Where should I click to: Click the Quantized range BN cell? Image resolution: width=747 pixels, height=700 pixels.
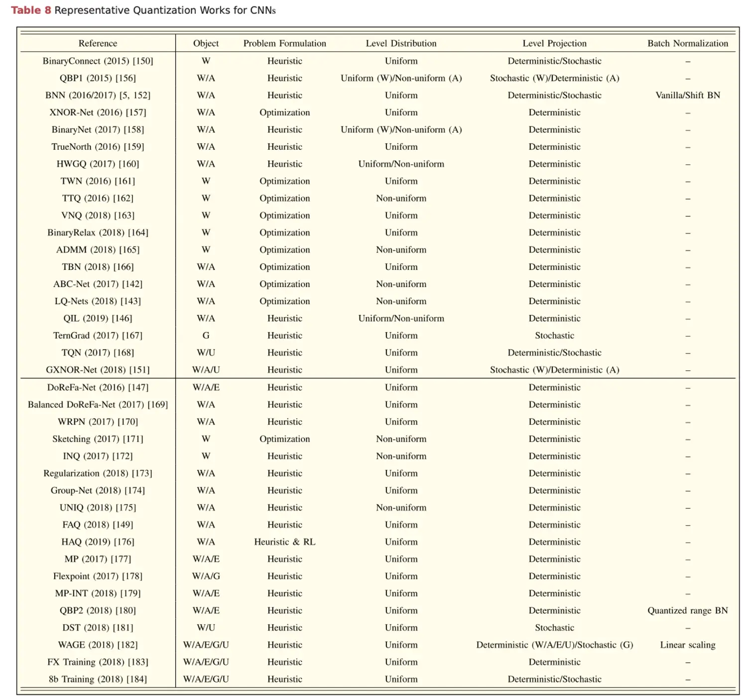(687, 610)
